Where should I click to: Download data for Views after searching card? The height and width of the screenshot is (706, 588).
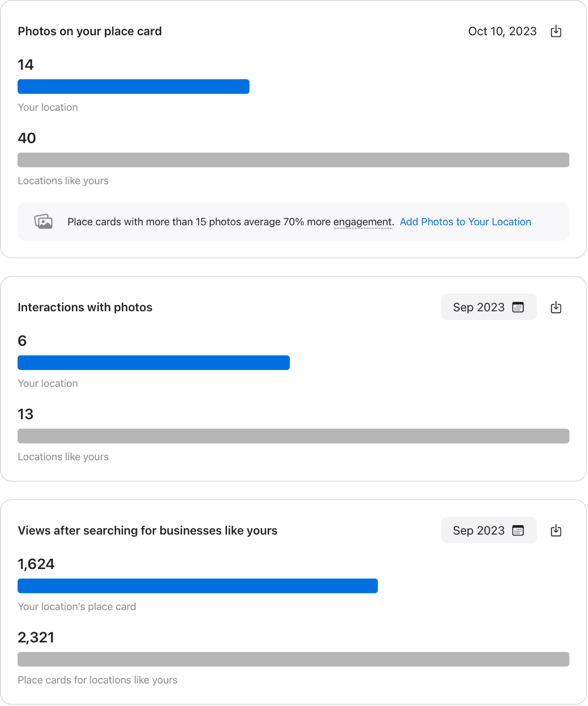pos(556,530)
